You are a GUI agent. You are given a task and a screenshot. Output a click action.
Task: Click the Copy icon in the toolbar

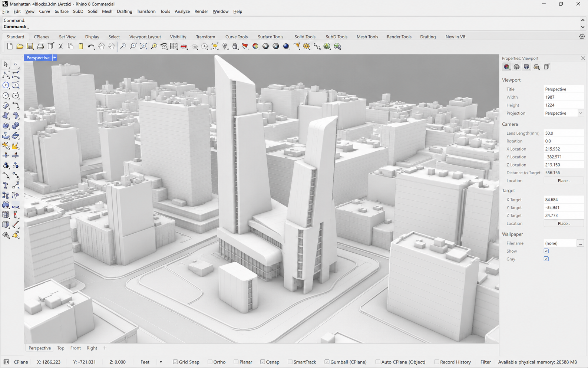tap(70, 46)
